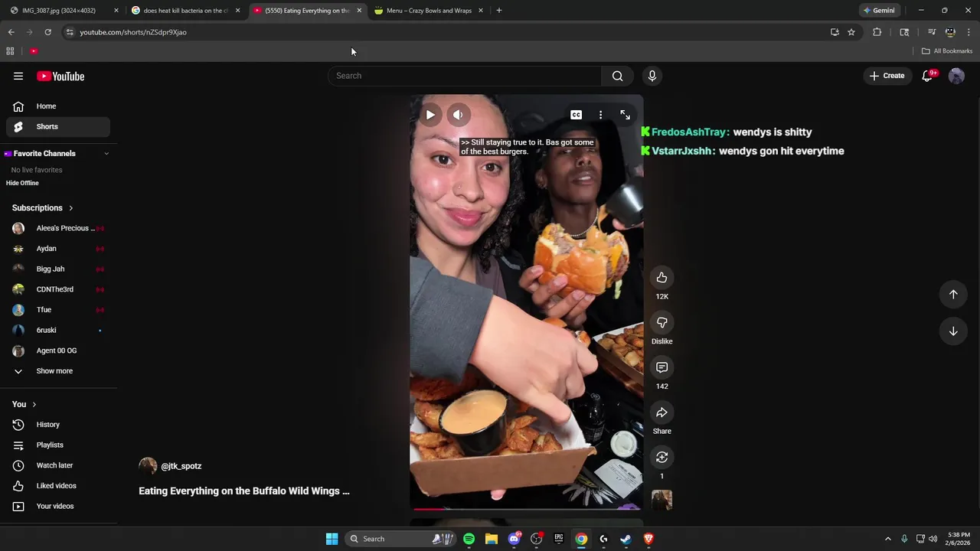Viewport: 980px width, 551px height.
Task: Bookmark this page with the star icon
Action: 851,32
